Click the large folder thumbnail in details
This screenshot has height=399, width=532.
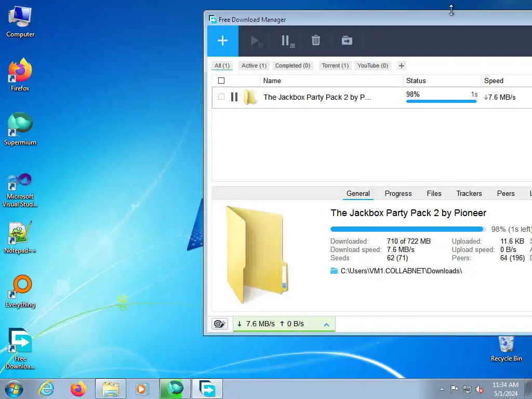(257, 255)
